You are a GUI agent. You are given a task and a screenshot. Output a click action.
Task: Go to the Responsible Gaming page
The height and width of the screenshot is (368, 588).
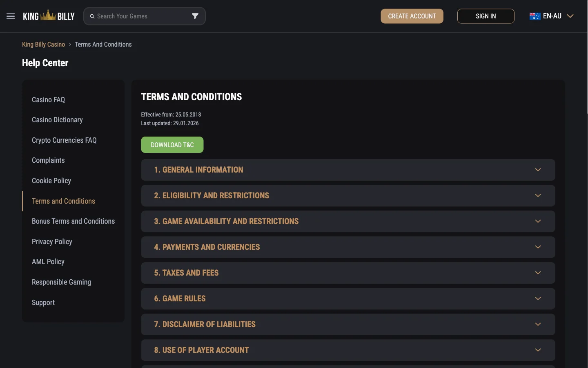coord(62,282)
